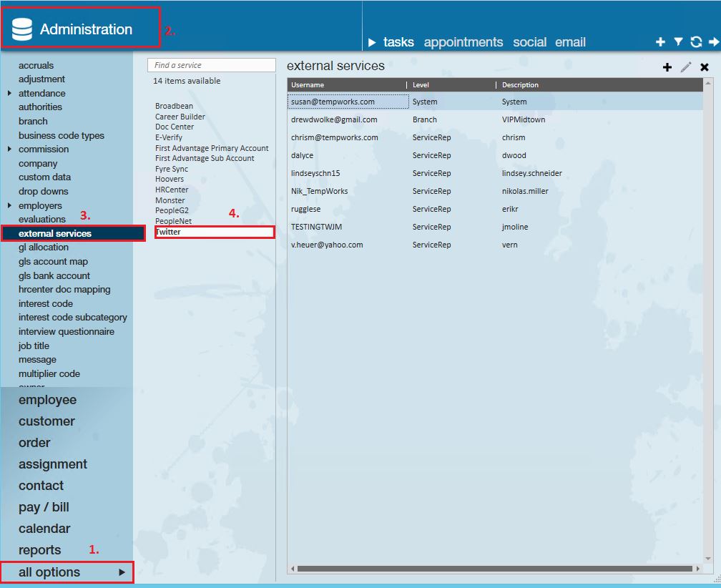Open the pay / bill section
This screenshot has height=588, width=721.
click(44, 507)
